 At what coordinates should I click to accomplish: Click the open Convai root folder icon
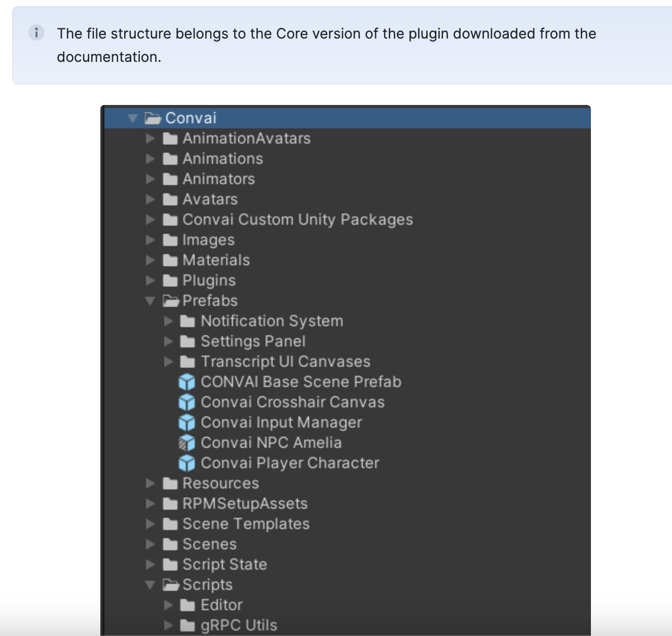pos(153,118)
